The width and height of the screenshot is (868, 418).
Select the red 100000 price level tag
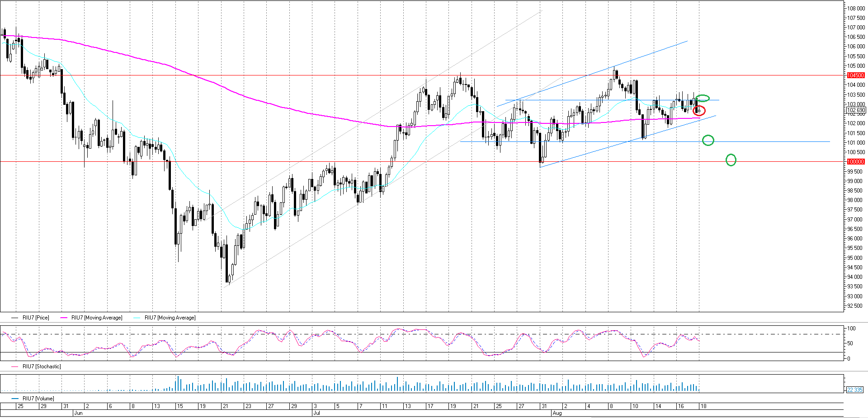point(855,162)
